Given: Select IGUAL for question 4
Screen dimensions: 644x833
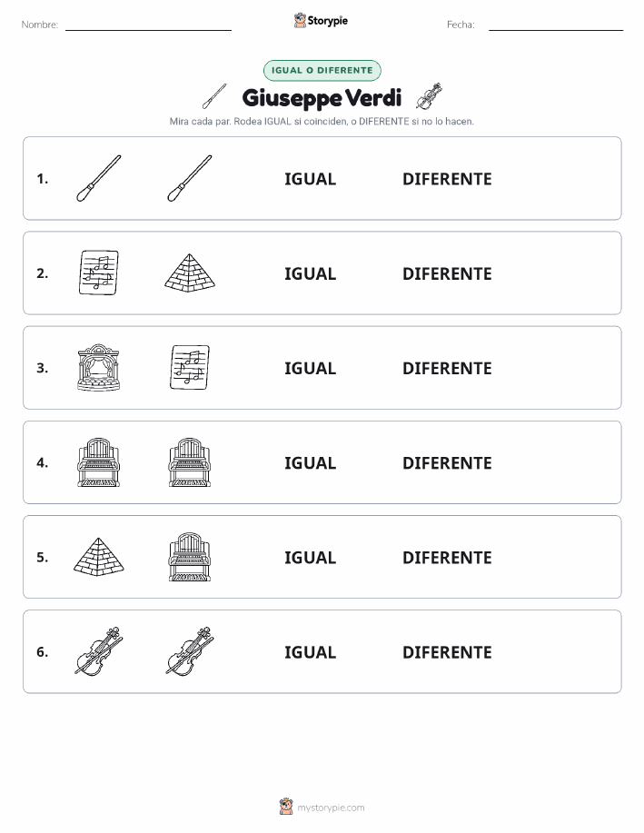Looking at the screenshot, I should (x=311, y=462).
